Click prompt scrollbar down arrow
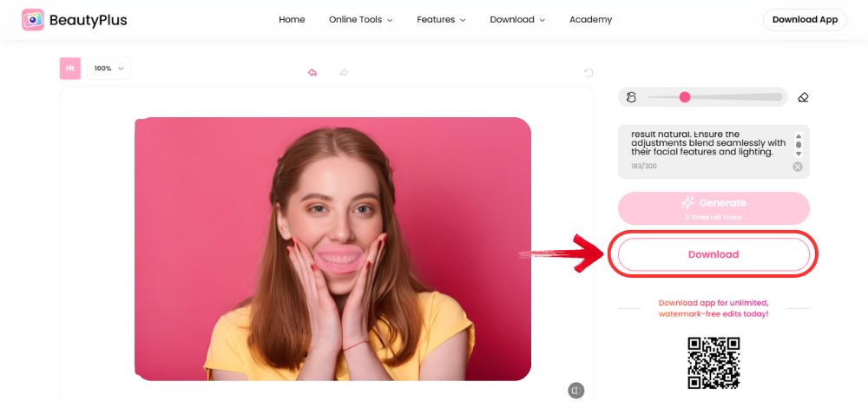The image size is (868, 408). point(799,154)
